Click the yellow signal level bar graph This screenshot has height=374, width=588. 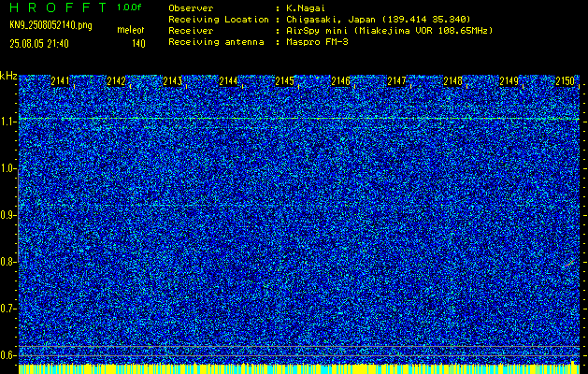point(299,368)
